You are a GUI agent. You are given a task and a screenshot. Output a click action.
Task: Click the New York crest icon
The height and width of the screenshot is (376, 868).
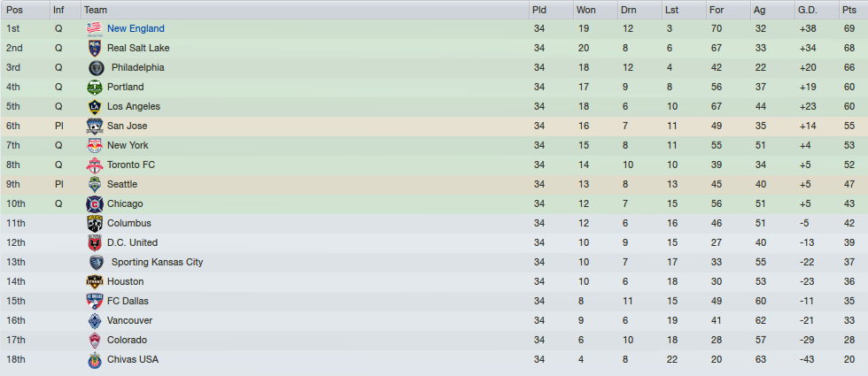pyautogui.click(x=94, y=145)
